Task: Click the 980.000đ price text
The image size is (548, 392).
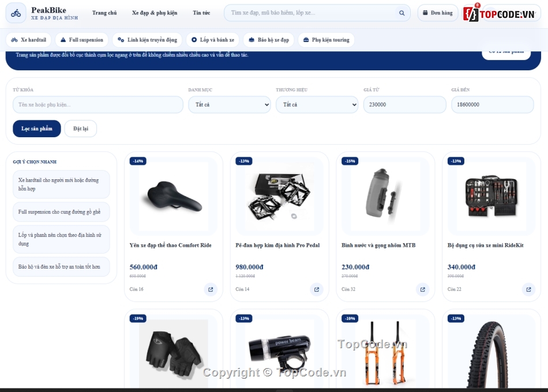Action: tap(249, 267)
